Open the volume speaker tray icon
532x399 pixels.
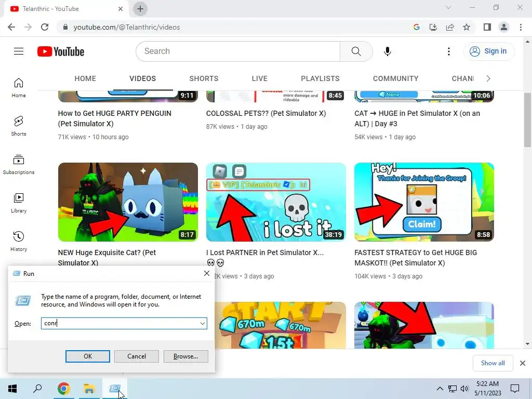[x=464, y=389]
